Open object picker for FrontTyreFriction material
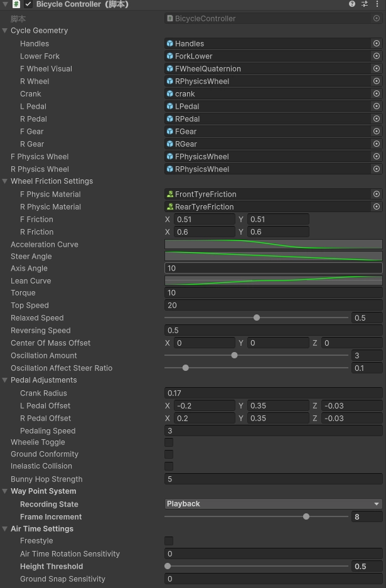The width and height of the screenshot is (386, 588). point(376,194)
